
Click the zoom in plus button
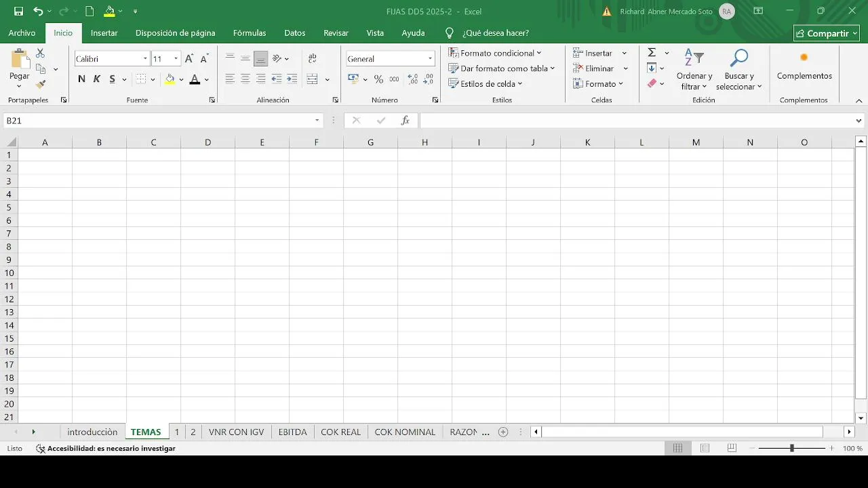tap(832, 448)
